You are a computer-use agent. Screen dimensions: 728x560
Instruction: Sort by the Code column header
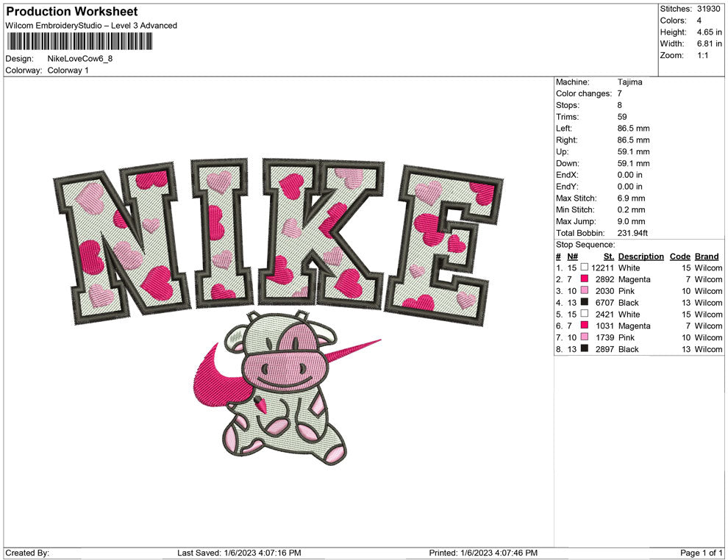point(679,256)
